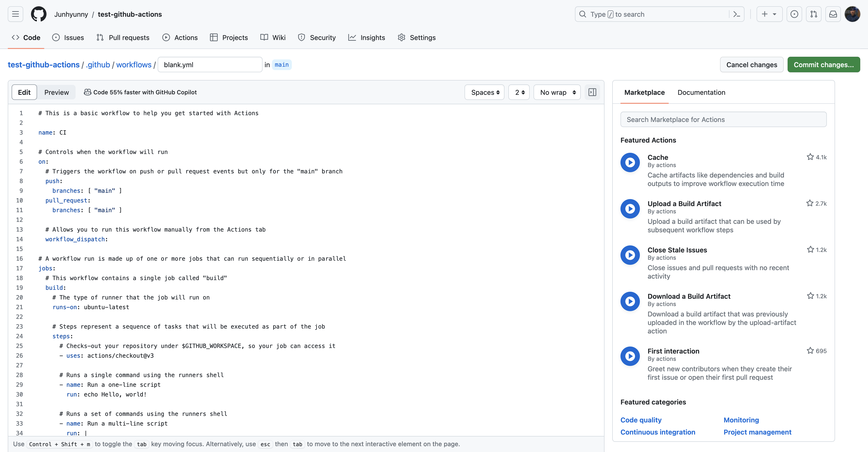Open pull requests icon in header

click(814, 14)
